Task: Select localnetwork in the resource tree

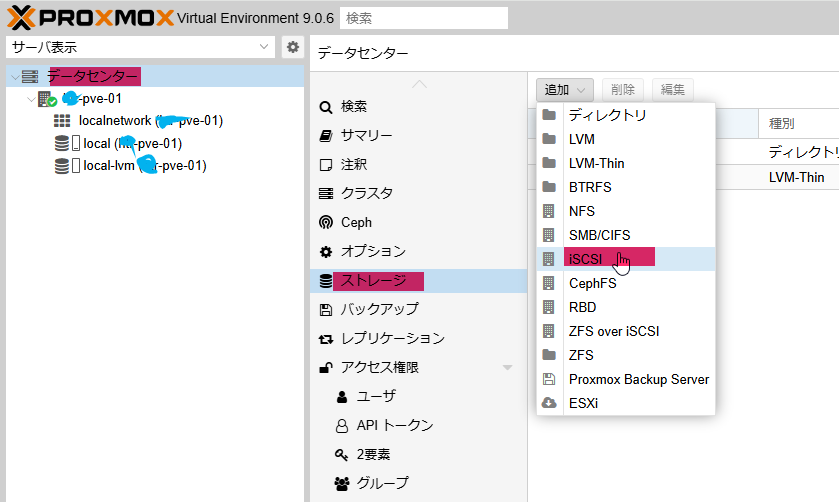Action: 151,121
